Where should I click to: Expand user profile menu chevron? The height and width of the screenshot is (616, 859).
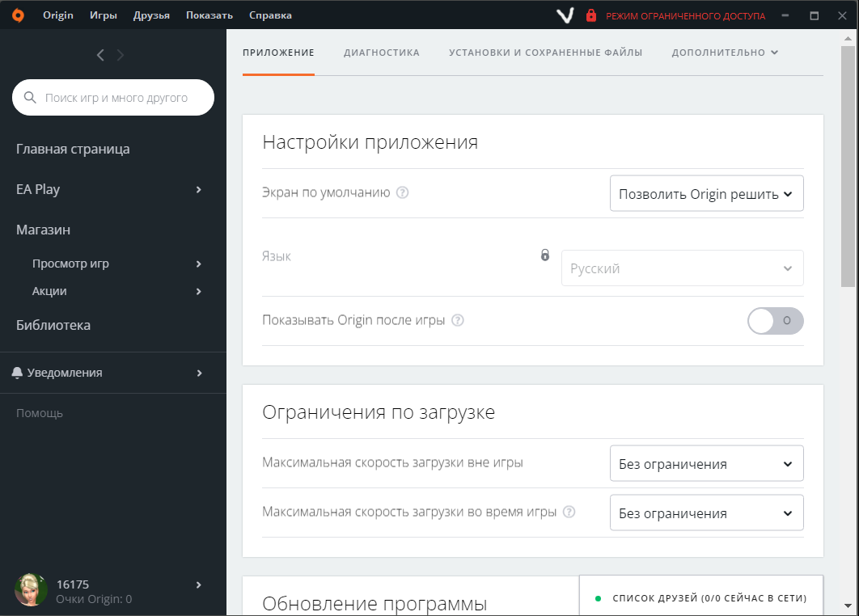click(x=199, y=584)
